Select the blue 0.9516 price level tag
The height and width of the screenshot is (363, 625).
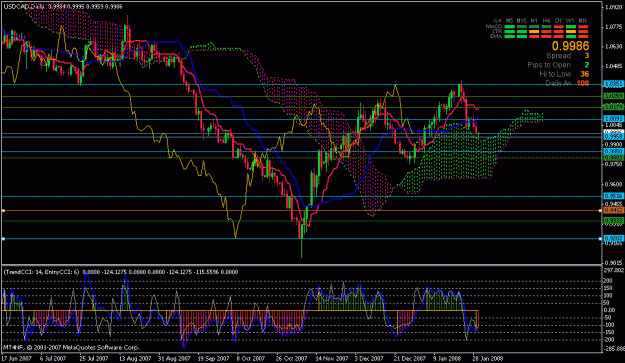[x=613, y=196]
